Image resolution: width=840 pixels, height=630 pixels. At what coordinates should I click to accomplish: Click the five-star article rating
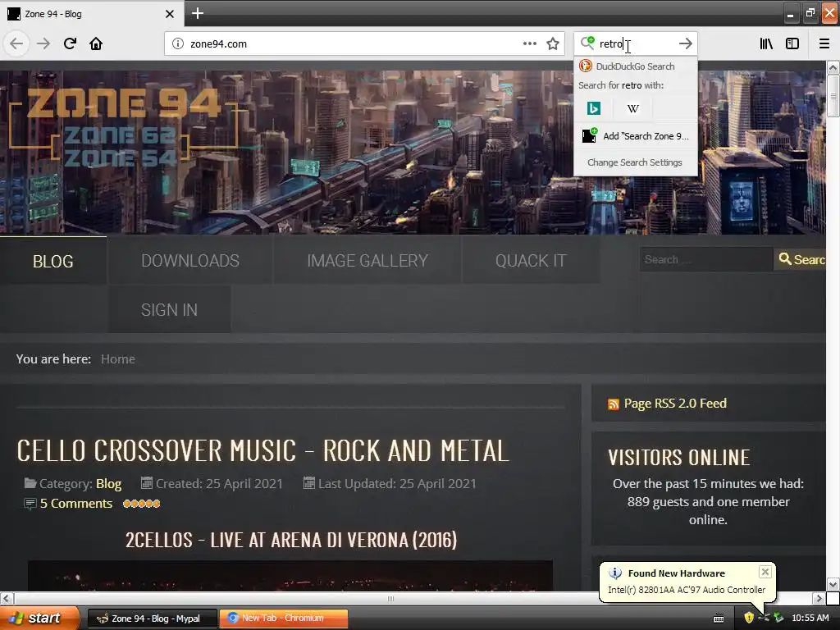141,504
